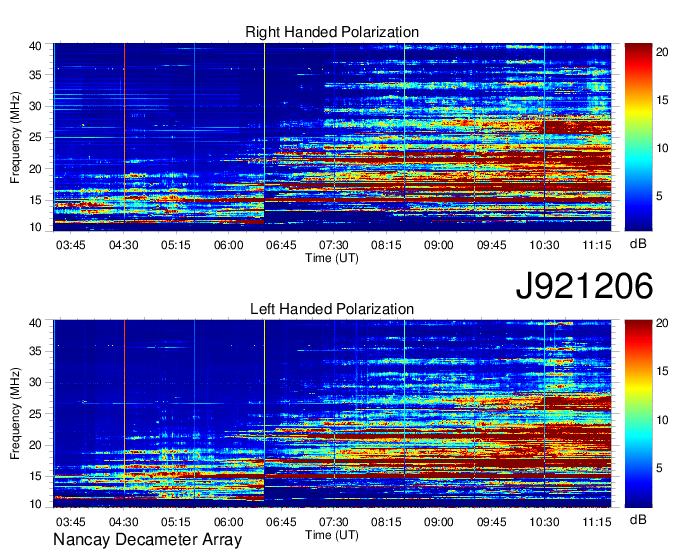Click the top plot's 'Time (UT)' axis label
Viewport: 680px width, 552px height.
(332, 258)
